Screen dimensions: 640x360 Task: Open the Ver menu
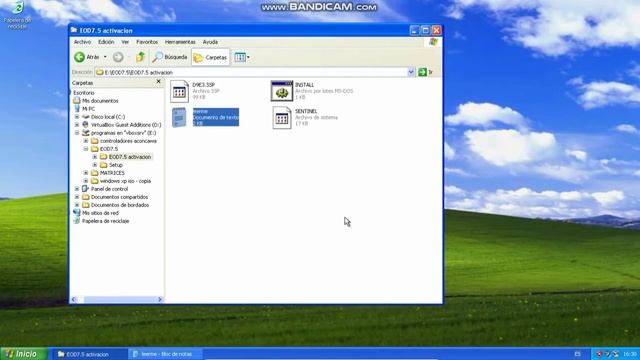point(125,42)
